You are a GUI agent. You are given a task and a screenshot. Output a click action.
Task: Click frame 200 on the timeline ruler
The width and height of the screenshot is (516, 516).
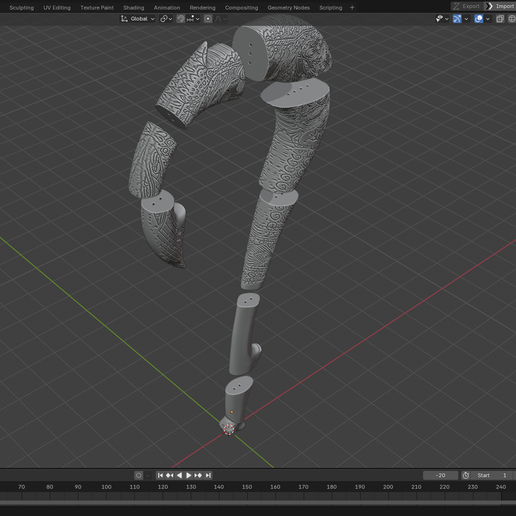tap(388, 487)
